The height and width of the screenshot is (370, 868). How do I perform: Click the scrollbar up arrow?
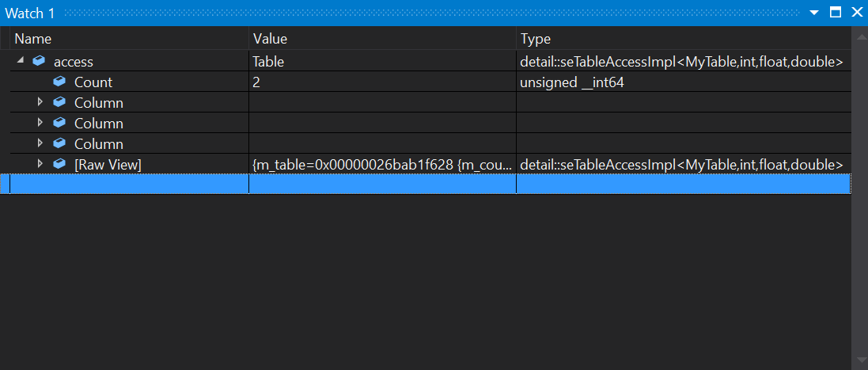tap(859, 36)
